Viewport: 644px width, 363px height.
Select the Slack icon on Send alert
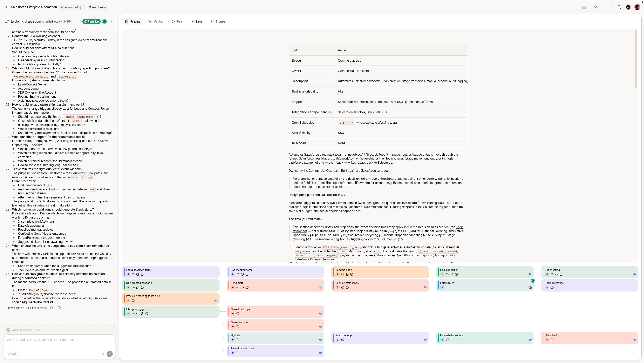pos(320,287)
